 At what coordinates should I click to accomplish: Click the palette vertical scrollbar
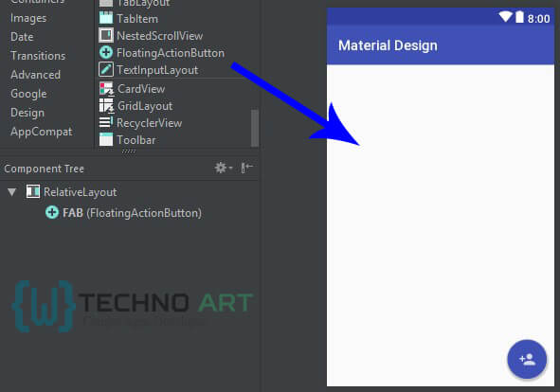point(254,128)
